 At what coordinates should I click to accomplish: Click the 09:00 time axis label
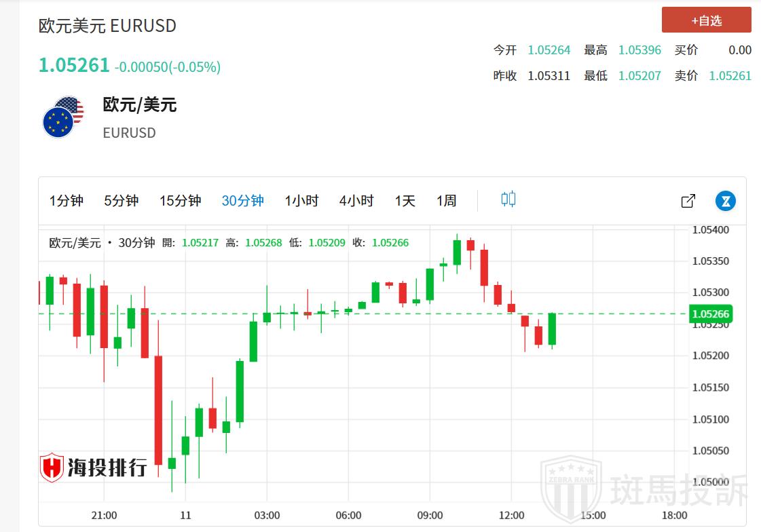pos(430,515)
